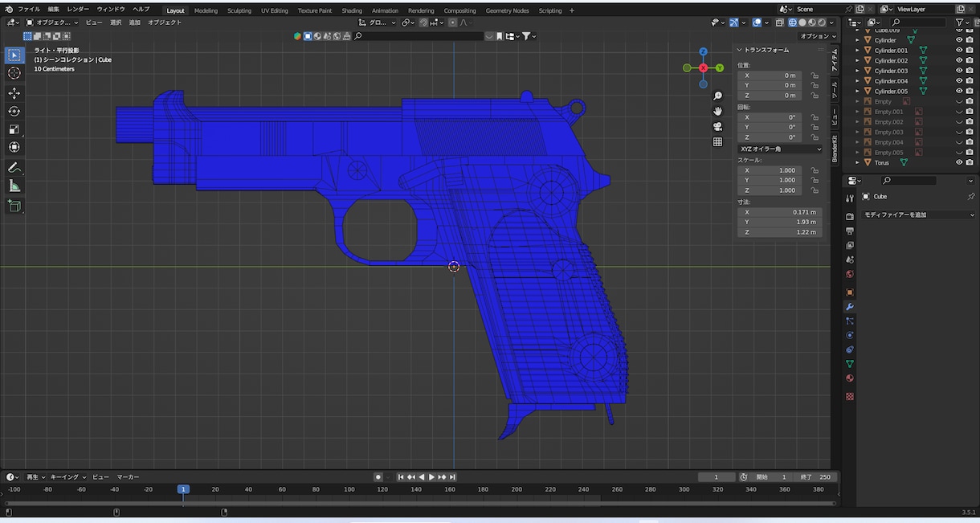Select the Scale tool
The width and height of the screenshot is (980, 523).
(x=14, y=129)
